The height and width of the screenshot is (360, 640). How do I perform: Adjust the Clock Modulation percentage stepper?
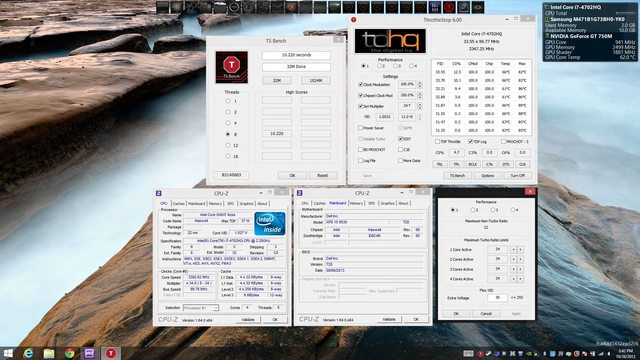pos(420,84)
